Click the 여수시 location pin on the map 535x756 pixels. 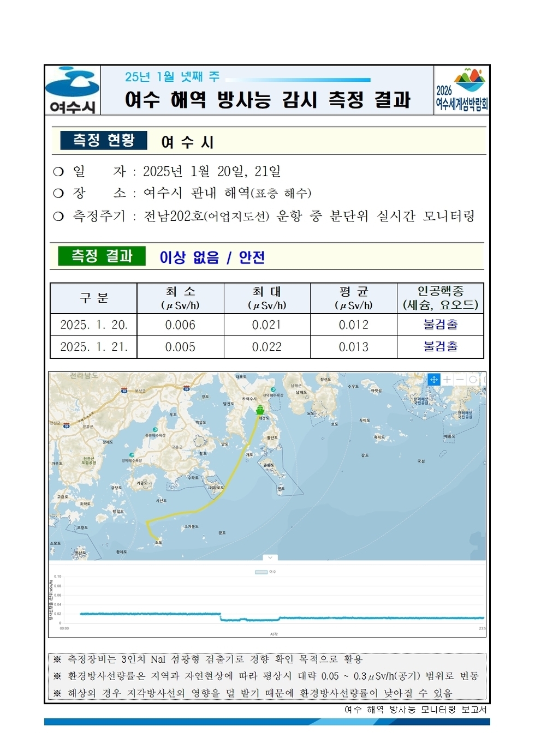[x=244, y=399]
